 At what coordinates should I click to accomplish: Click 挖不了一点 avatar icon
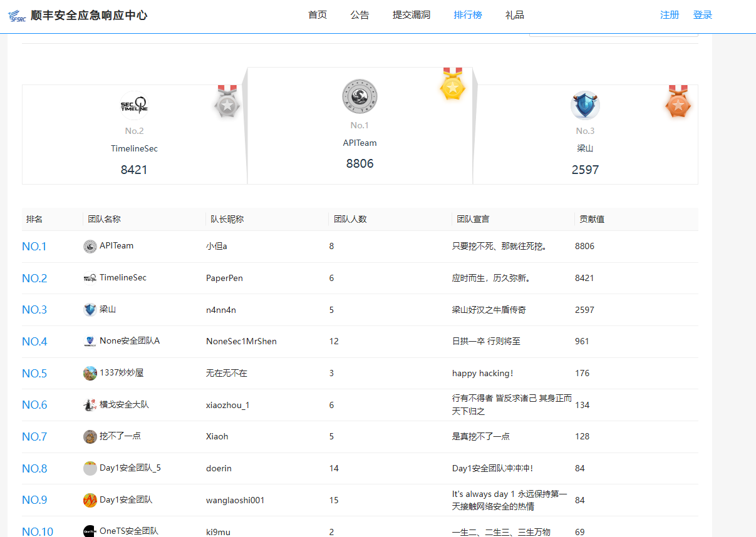(90, 436)
